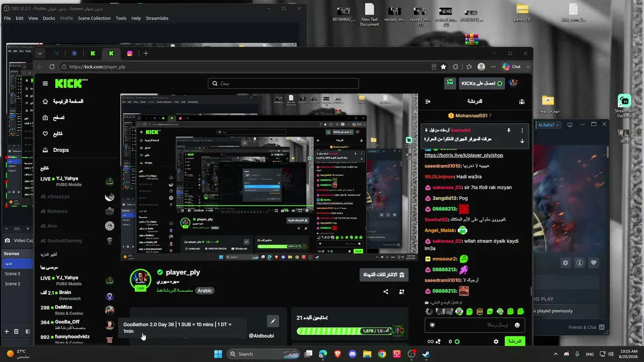
Task: Launch Discord from the taskbar
Action: pyautogui.click(x=352, y=354)
